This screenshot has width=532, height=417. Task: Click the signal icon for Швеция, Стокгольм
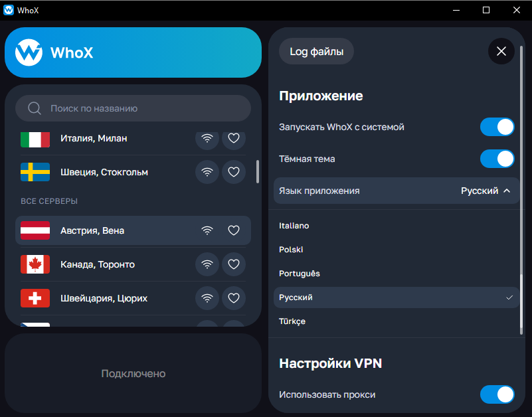coord(207,172)
